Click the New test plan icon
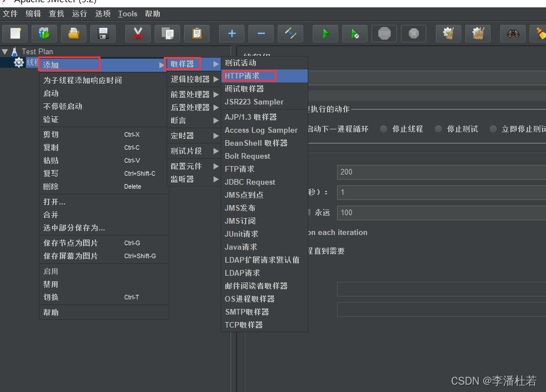 coord(15,33)
